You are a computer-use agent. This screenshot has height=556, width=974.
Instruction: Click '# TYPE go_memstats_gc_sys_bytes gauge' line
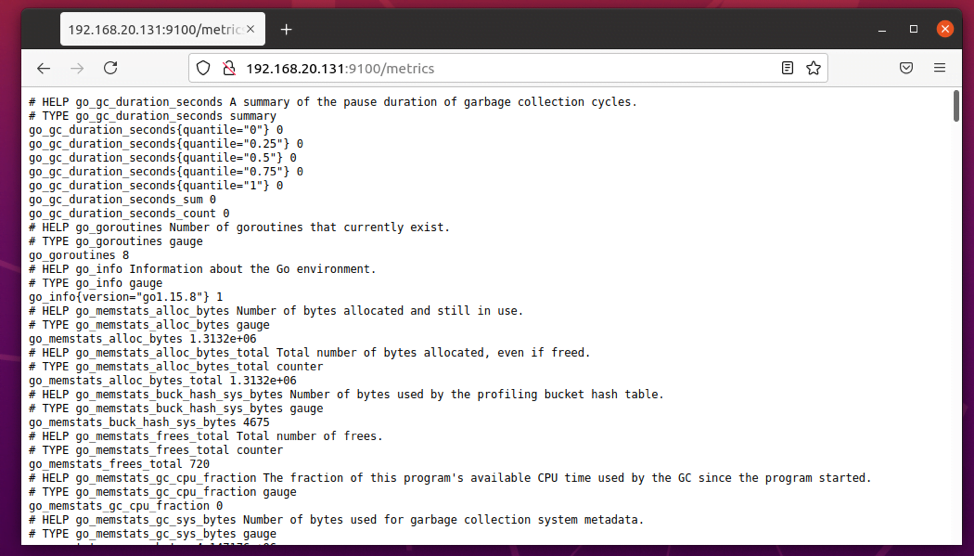click(153, 534)
